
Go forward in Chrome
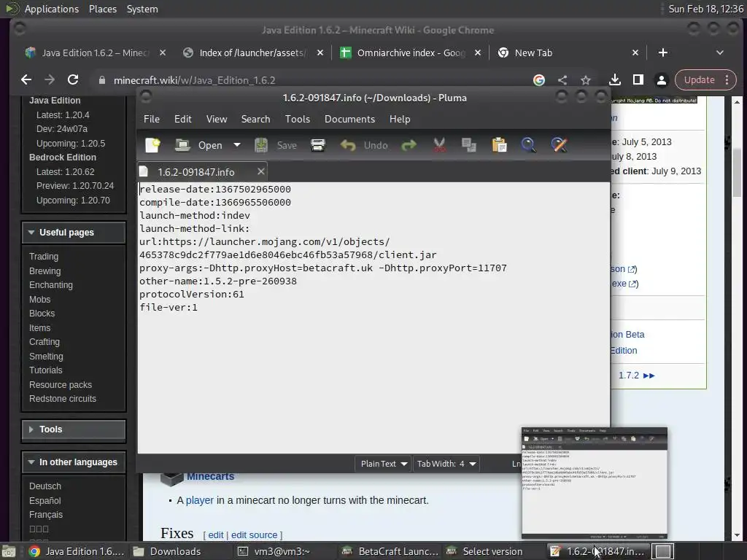point(50,80)
